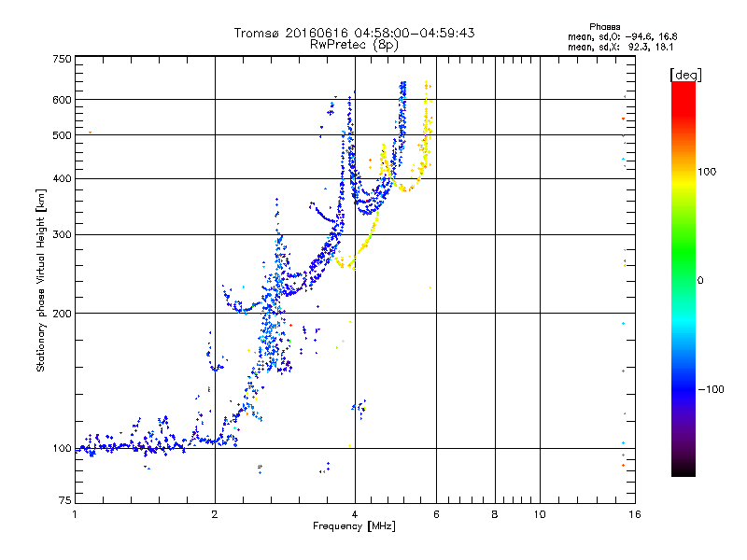
Task: Click the 'Stationary phase Virtual Height [km]' axis label
Action: [x=41, y=280]
